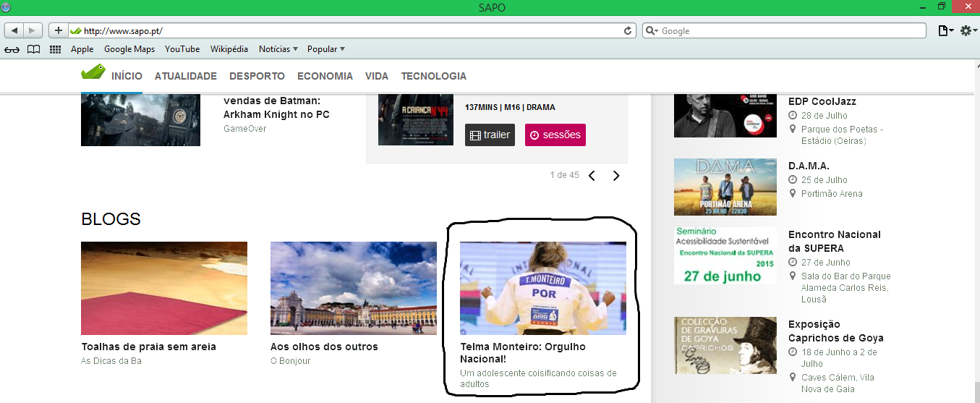This screenshot has height=403, width=980.
Task: Click the EDP CoolJazz event thumbnail
Action: pos(725,116)
